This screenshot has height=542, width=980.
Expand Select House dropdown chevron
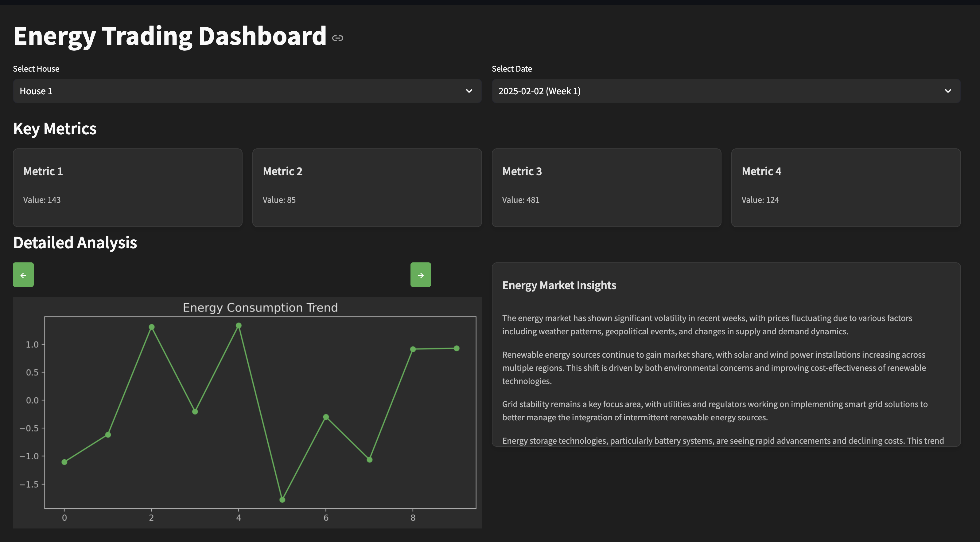tap(469, 91)
